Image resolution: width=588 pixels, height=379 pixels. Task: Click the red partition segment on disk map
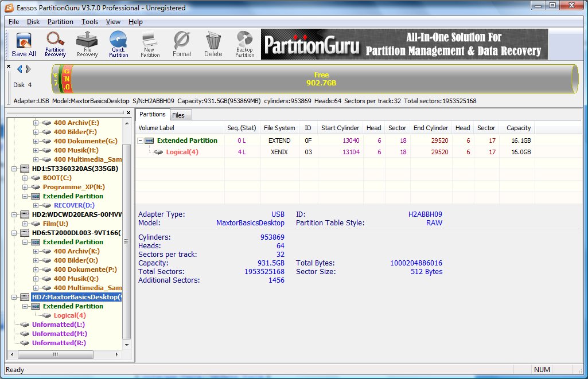[67, 79]
